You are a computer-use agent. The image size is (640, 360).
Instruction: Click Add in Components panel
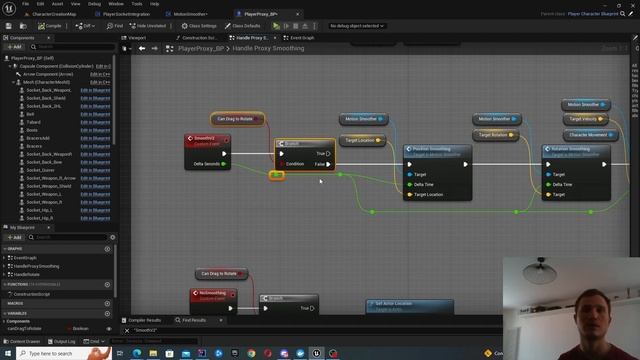[x=14, y=47]
